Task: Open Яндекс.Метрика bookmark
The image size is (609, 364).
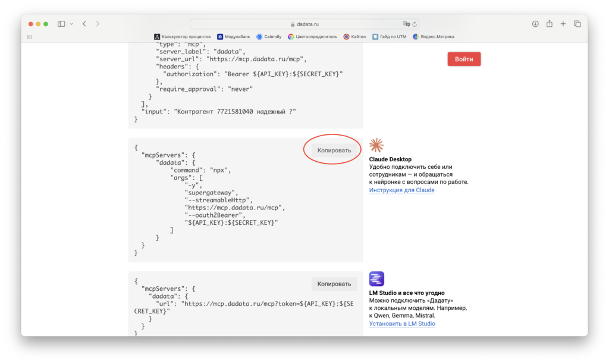Action: (x=434, y=36)
